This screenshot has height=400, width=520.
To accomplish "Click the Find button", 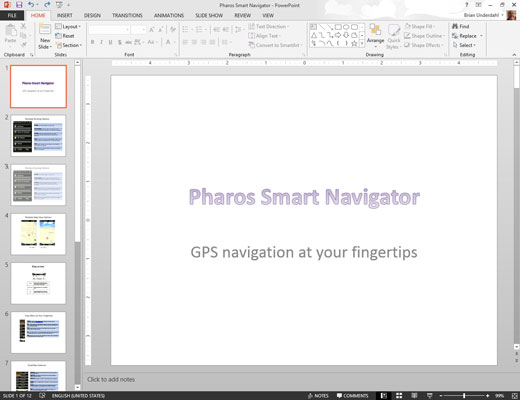I will (460, 26).
